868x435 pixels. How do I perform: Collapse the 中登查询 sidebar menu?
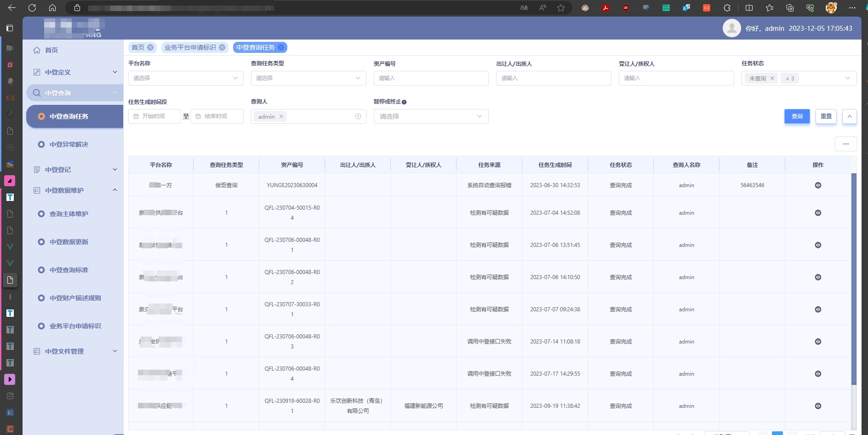75,93
